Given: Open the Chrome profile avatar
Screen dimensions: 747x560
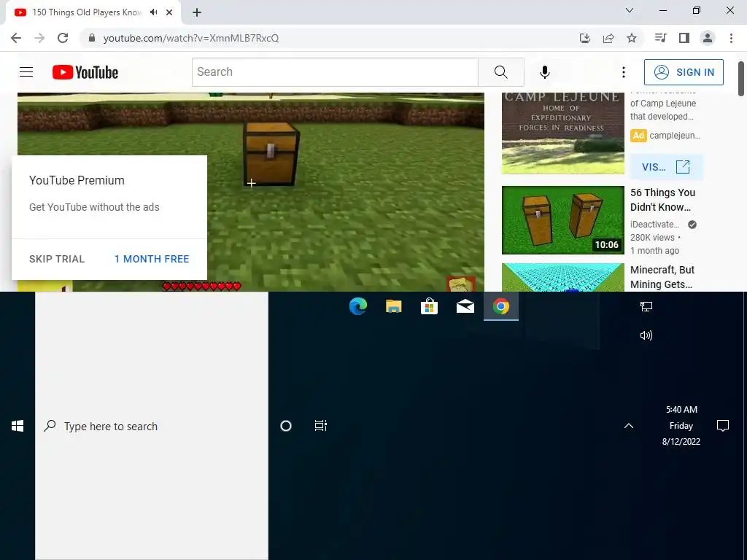Looking at the screenshot, I should coord(708,38).
